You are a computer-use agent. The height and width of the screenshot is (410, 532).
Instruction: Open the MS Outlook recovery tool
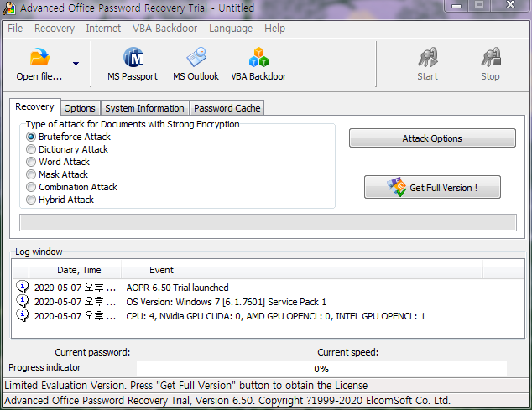click(x=196, y=64)
